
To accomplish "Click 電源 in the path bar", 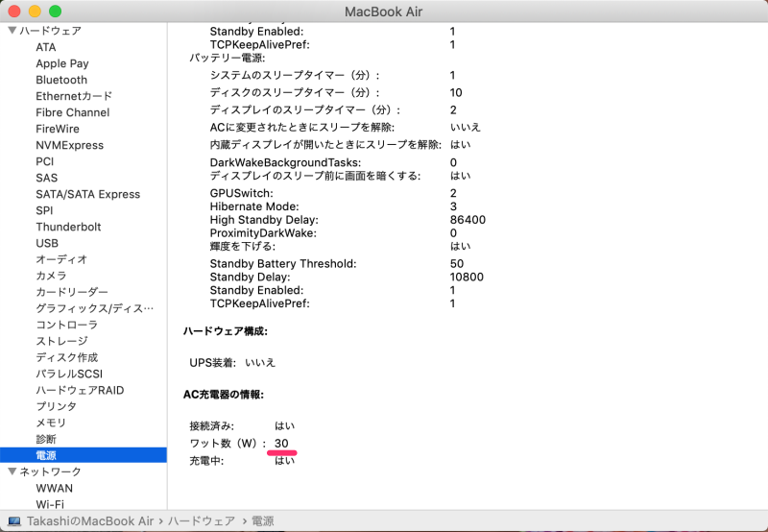I will click(x=262, y=520).
